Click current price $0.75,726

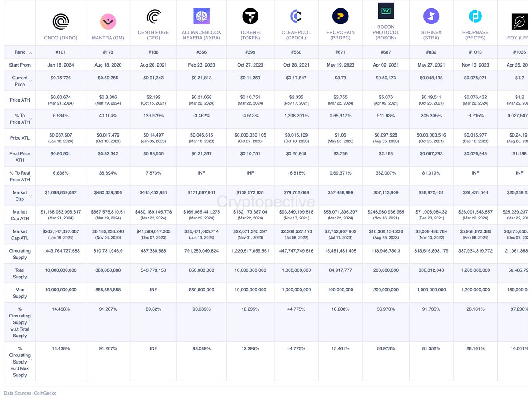click(x=61, y=78)
